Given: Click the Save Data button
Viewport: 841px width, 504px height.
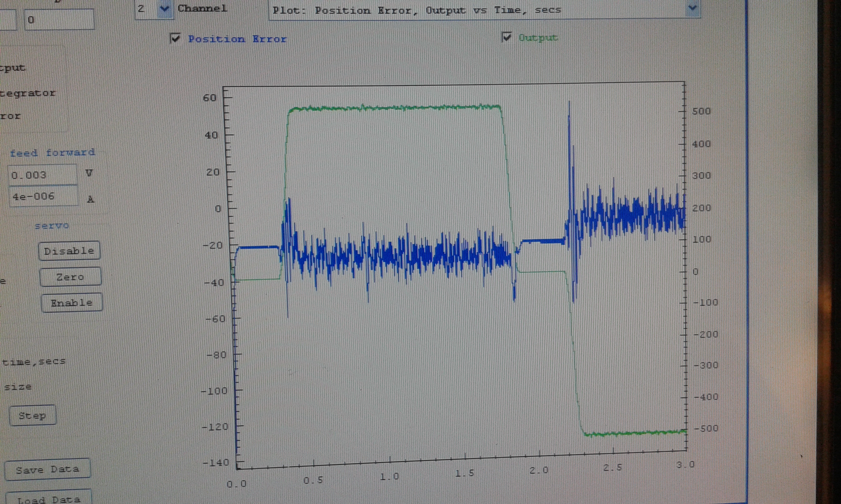Looking at the screenshot, I should [47, 469].
